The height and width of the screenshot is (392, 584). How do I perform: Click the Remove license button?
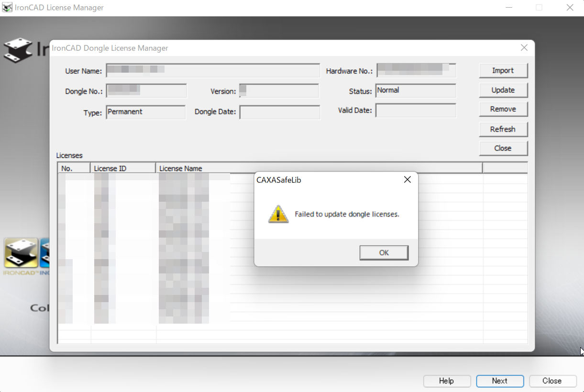tap(503, 109)
